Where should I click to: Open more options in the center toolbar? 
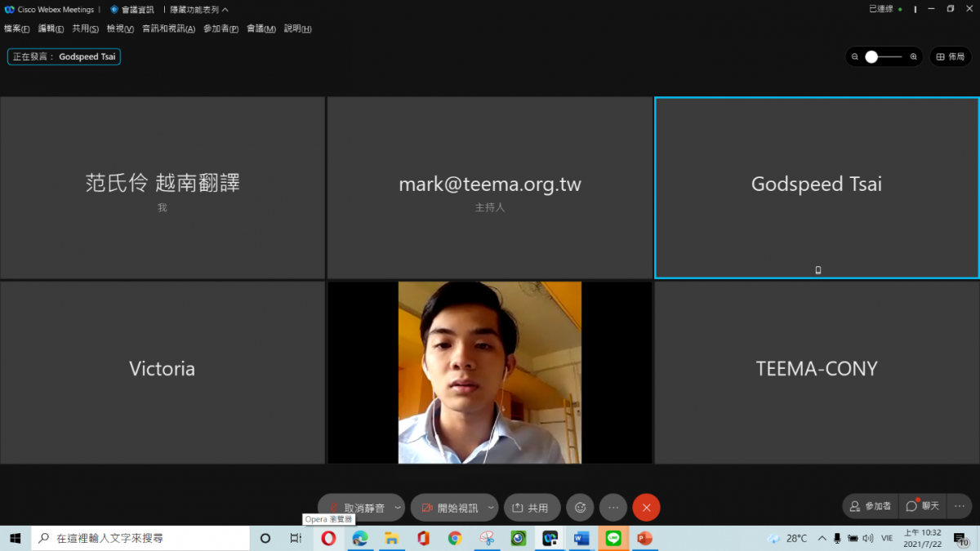[x=613, y=508]
